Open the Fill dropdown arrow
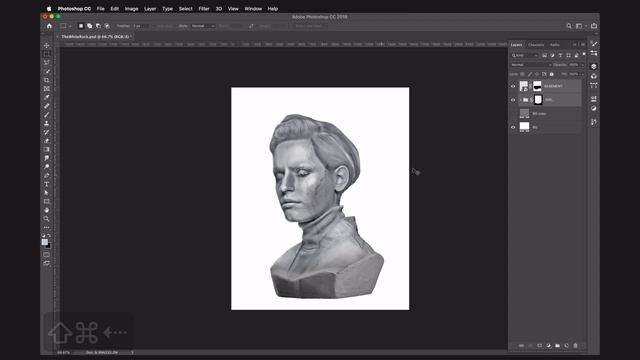This screenshot has width=640, height=360. 582,74
